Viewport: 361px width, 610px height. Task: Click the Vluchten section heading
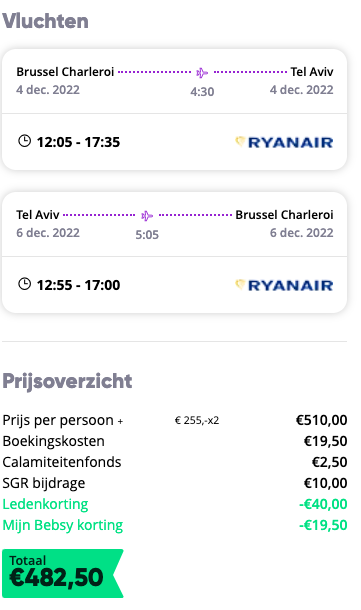tap(45, 21)
